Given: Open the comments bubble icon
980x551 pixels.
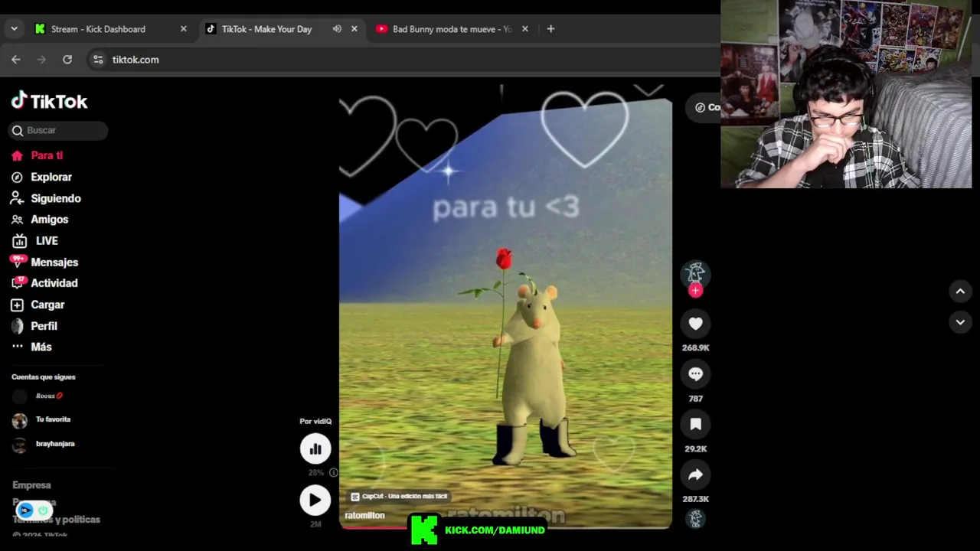Looking at the screenshot, I should click(695, 374).
